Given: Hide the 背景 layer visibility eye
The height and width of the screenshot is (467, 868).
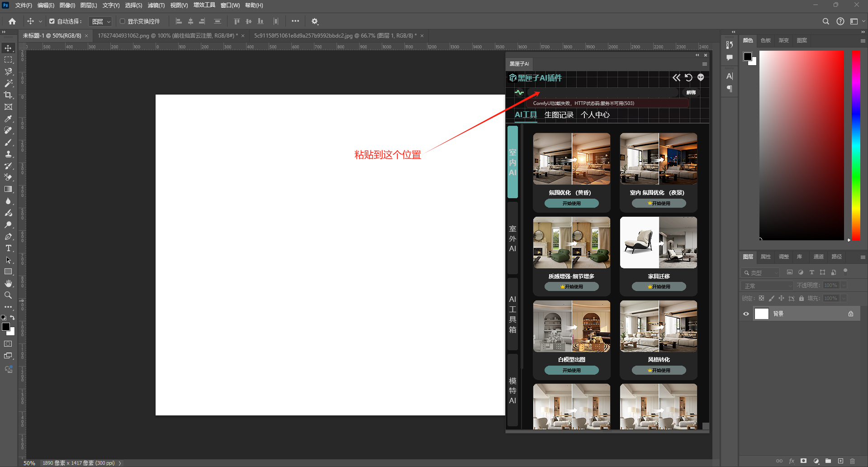Looking at the screenshot, I should [746, 314].
